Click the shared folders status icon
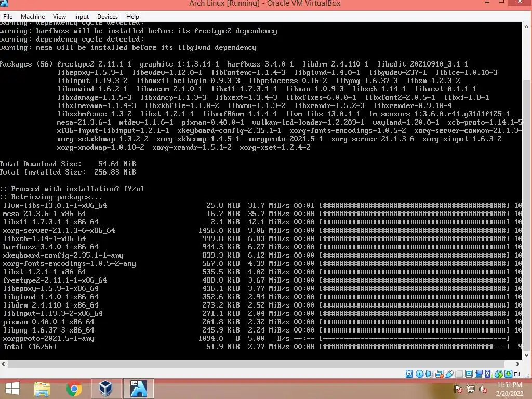532x399 pixels. [x=459, y=374]
